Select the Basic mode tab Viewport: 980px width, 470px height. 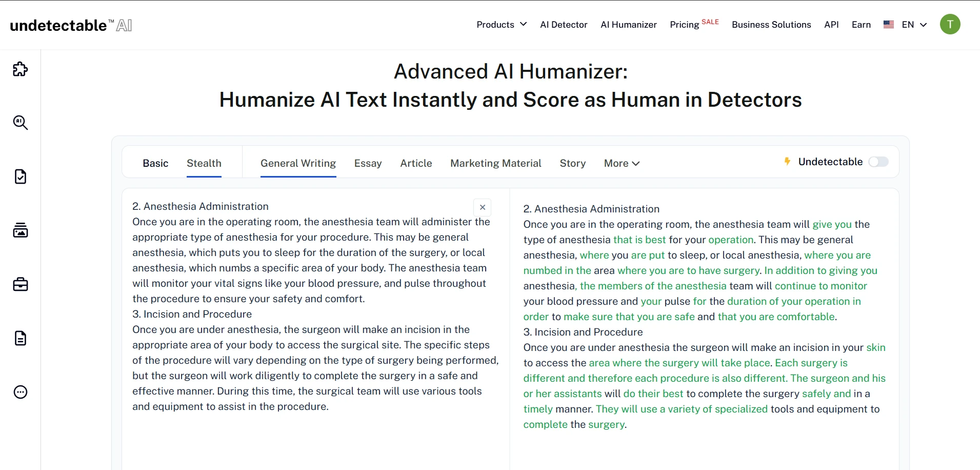tap(155, 163)
